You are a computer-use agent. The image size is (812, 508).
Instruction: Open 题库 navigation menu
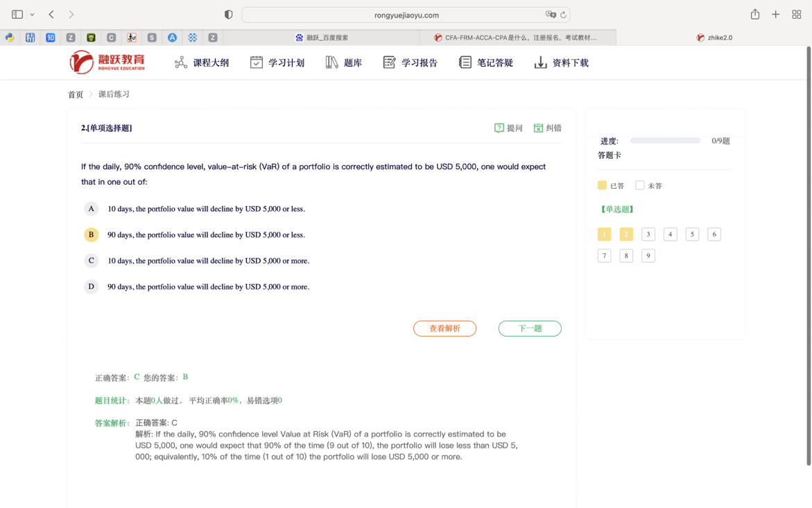point(344,62)
